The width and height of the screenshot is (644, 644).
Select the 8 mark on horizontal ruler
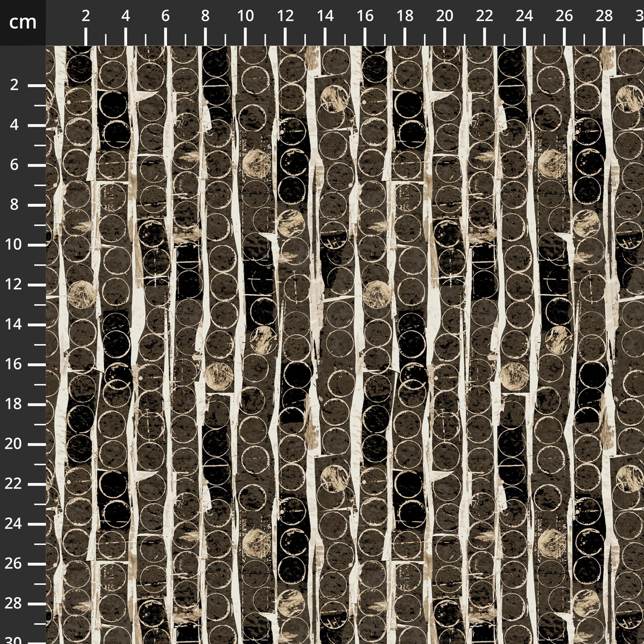205,16
